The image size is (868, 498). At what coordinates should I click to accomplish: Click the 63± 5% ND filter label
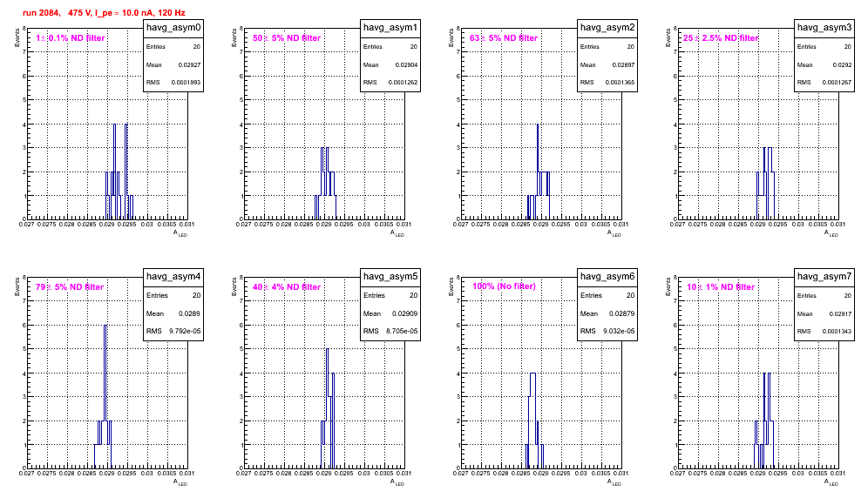point(504,38)
